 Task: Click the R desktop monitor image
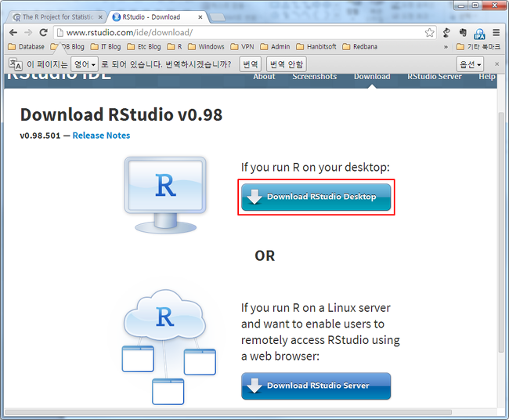point(165,195)
